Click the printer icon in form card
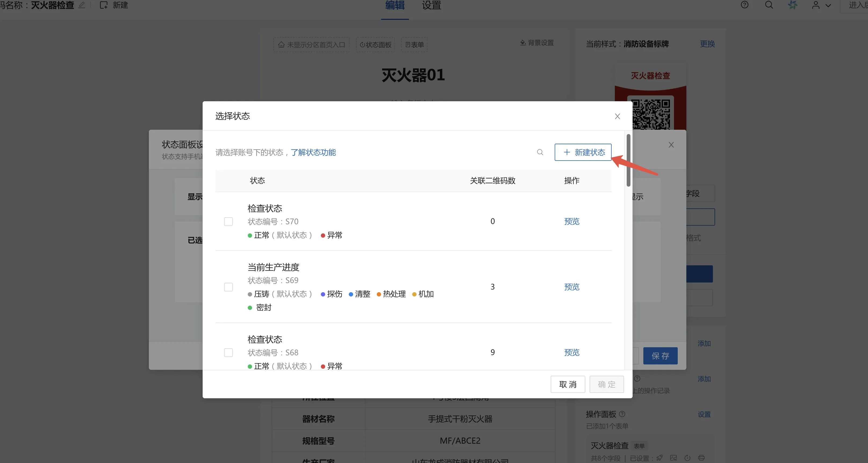Screen dimensions: 868x463 pos(701,458)
